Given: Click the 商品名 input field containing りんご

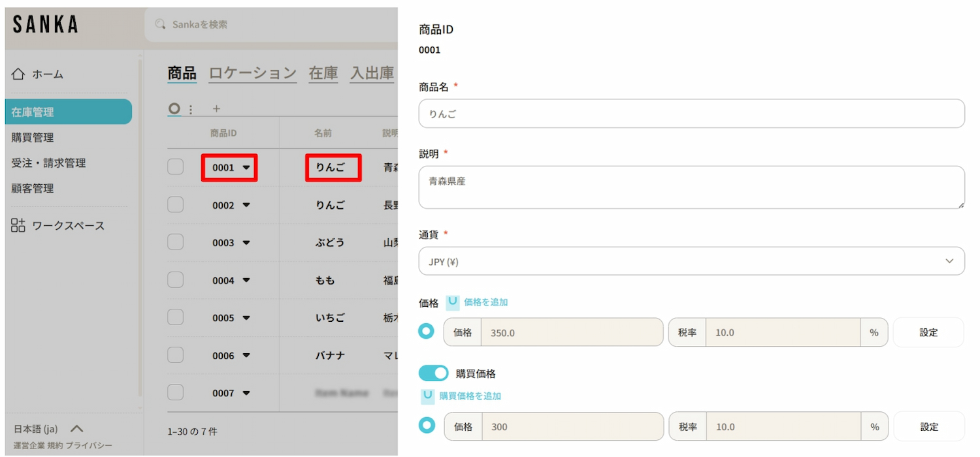Looking at the screenshot, I should (691, 114).
